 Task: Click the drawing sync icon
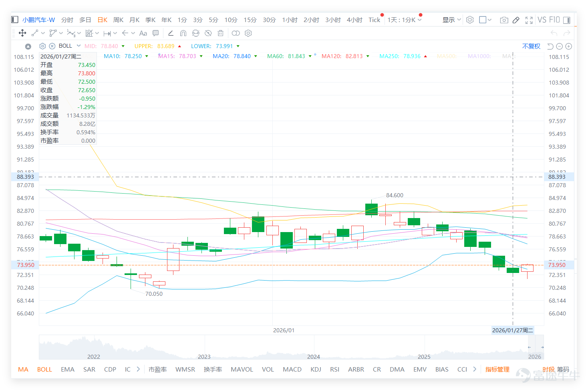(x=196, y=33)
